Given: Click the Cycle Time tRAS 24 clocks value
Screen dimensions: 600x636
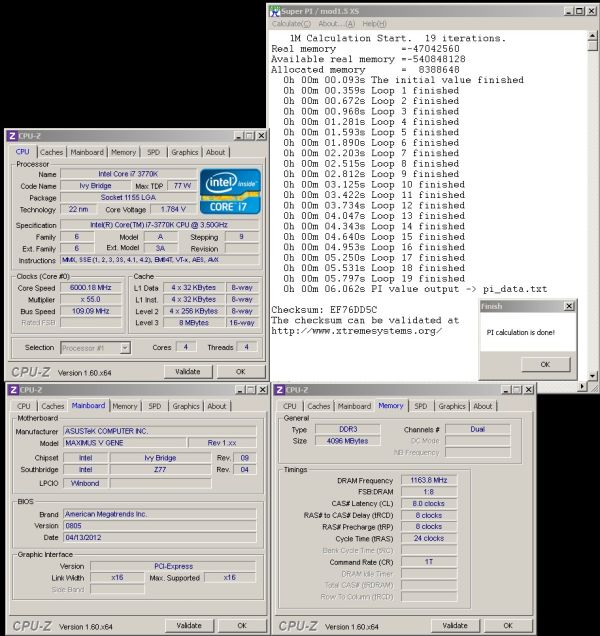Looking at the screenshot, I should pyautogui.click(x=429, y=538).
